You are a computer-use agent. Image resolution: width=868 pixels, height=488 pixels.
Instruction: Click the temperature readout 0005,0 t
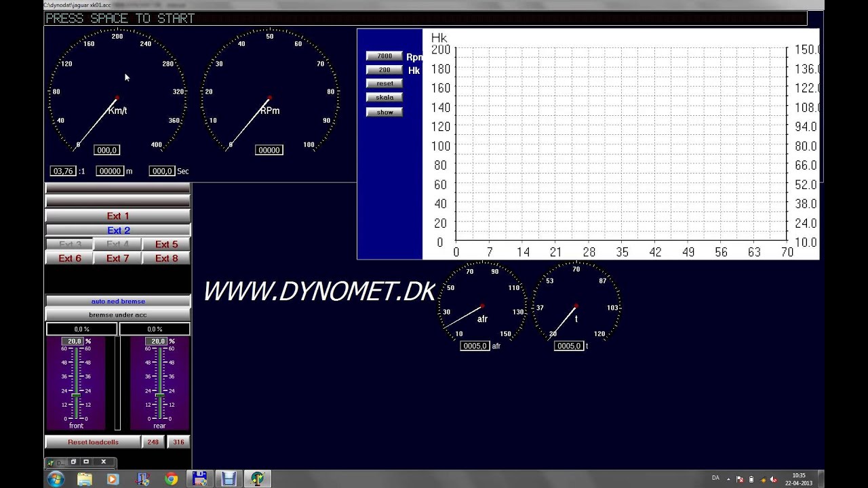[x=569, y=346]
